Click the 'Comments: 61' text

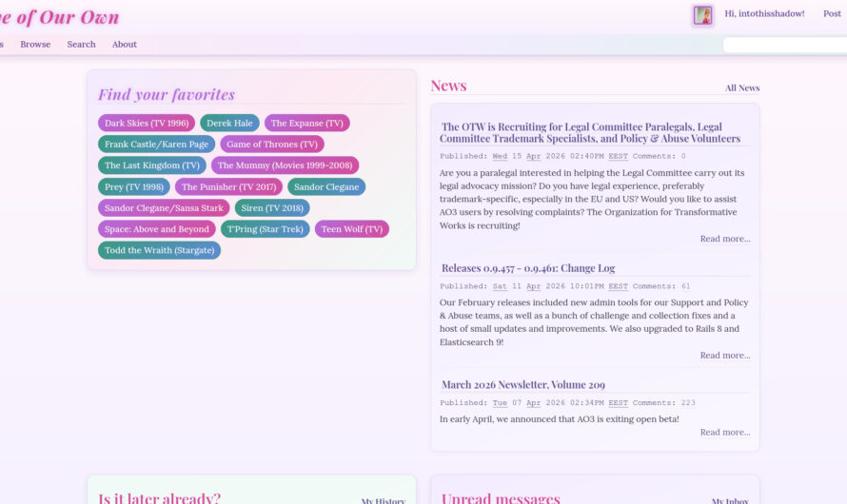click(x=661, y=286)
